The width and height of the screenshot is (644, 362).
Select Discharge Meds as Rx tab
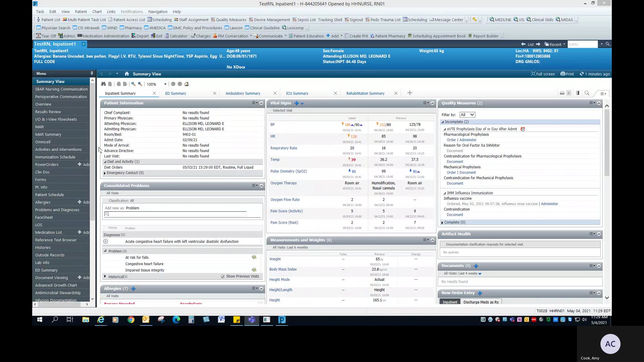click(x=481, y=302)
